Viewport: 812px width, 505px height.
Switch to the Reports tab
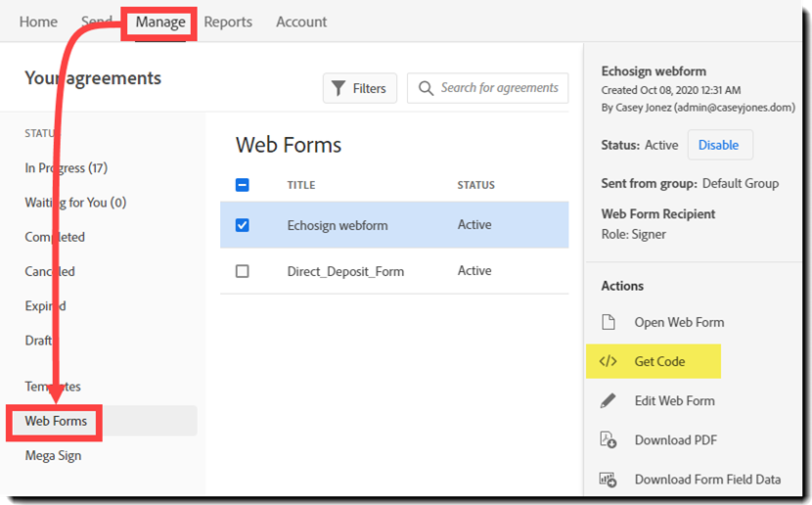click(x=228, y=23)
